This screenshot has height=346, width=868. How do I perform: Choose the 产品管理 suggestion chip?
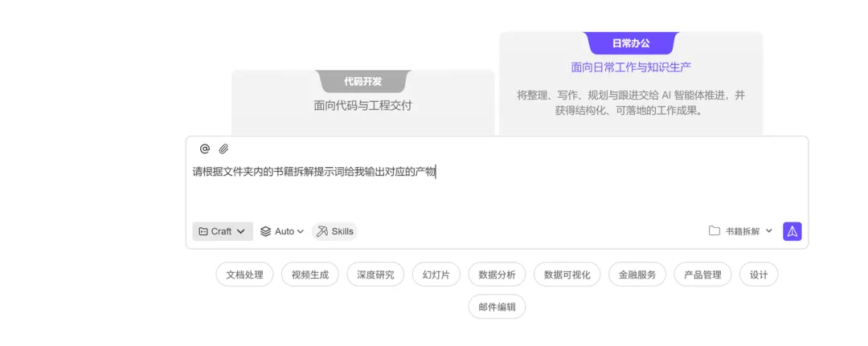coord(702,275)
